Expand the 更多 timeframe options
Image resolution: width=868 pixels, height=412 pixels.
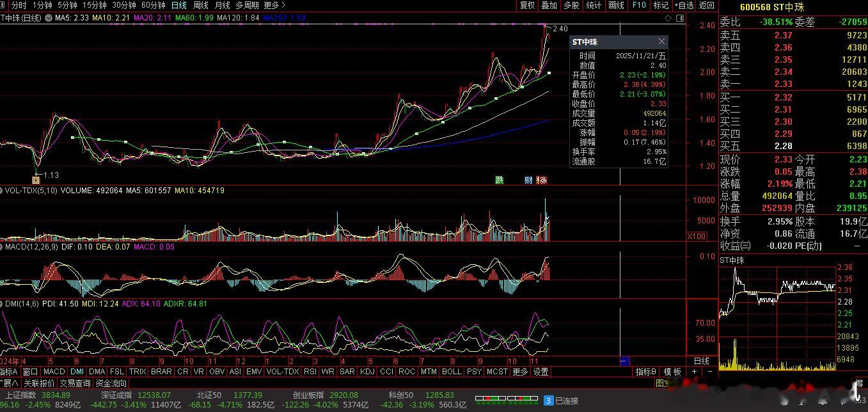[274, 5]
